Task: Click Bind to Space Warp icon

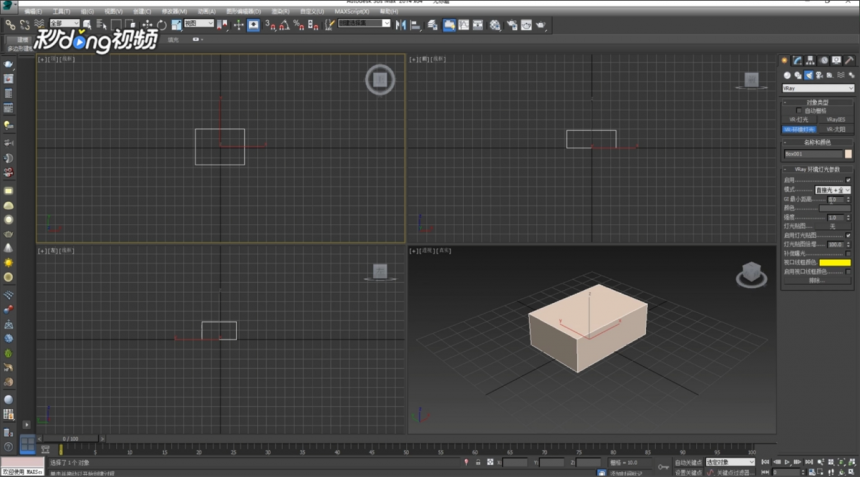Action: (39, 24)
